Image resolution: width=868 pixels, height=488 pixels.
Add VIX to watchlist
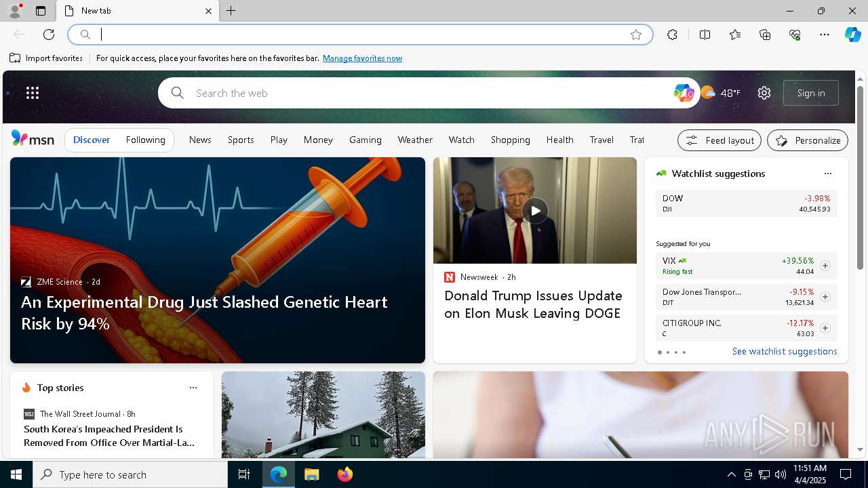pos(825,266)
